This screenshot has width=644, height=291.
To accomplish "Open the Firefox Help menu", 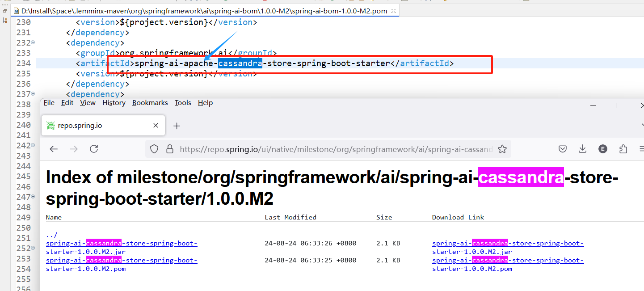I will coord(206,103).
